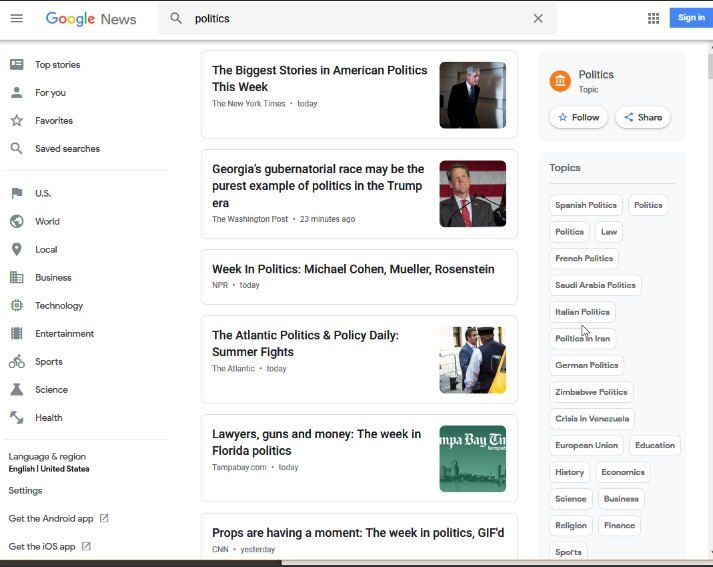This screenshot has width=713, height=567.
Task: Open the Science news section
Action: click(51, 390)
